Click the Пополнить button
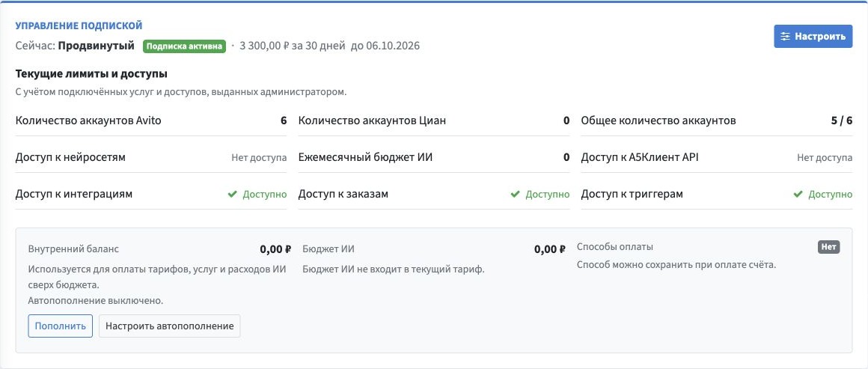868x369 pixels. point(61,326)
